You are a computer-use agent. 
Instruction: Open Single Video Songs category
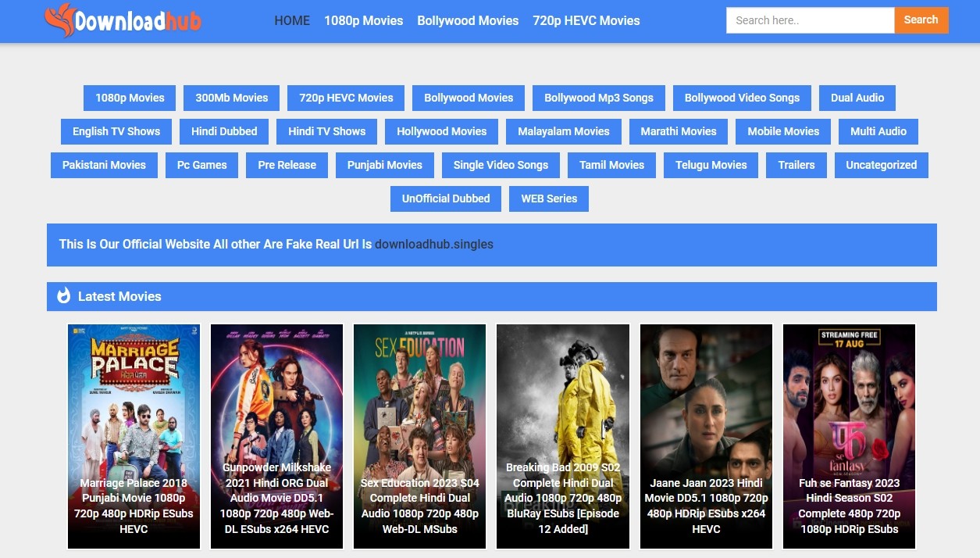tap(501, 165)
